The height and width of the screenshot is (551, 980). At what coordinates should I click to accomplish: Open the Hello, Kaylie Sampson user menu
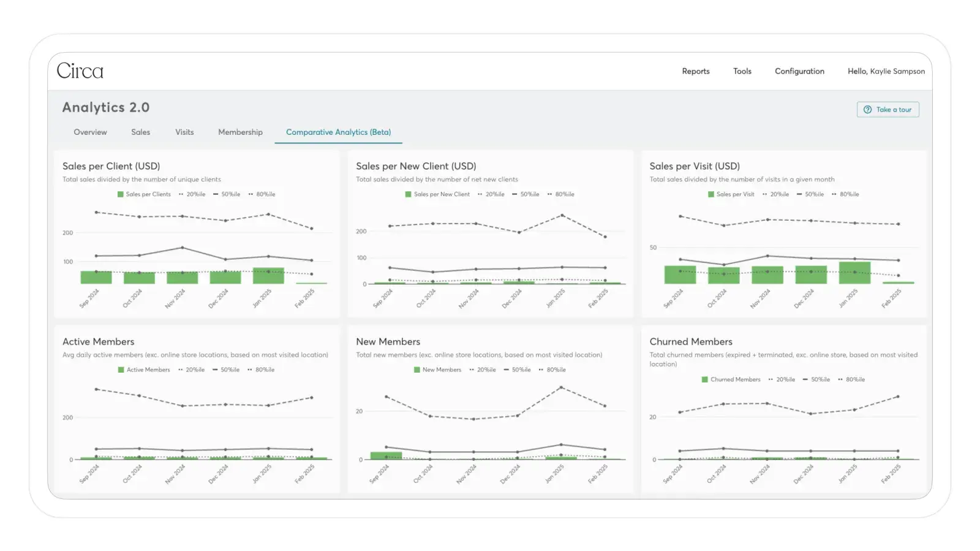pyautogui.click(x=886, y=71)
